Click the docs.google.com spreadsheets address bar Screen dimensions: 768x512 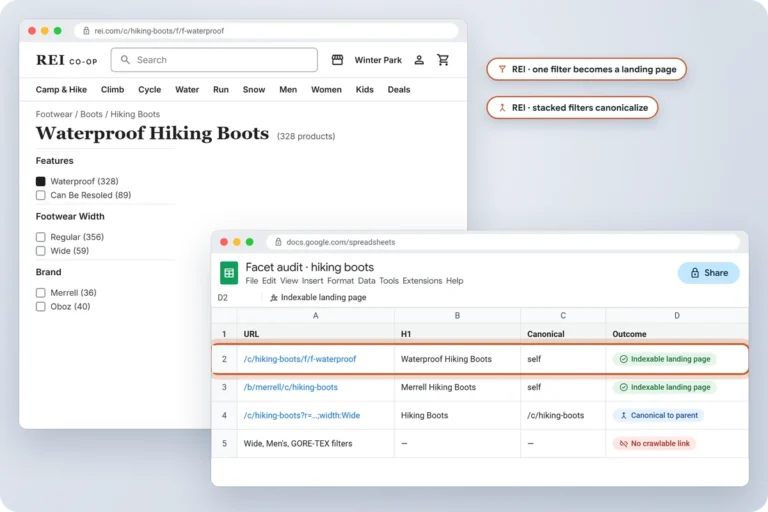pos(503,242)
